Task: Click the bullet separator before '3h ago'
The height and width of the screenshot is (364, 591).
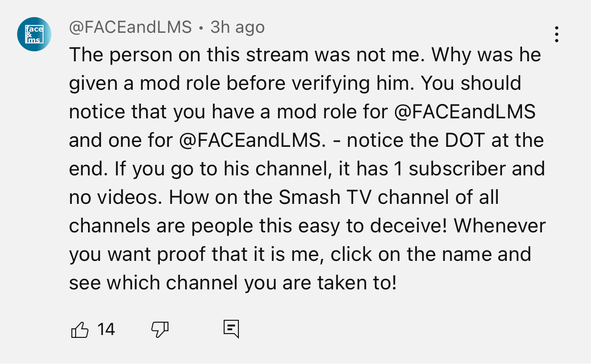Action: click(201, 29)
